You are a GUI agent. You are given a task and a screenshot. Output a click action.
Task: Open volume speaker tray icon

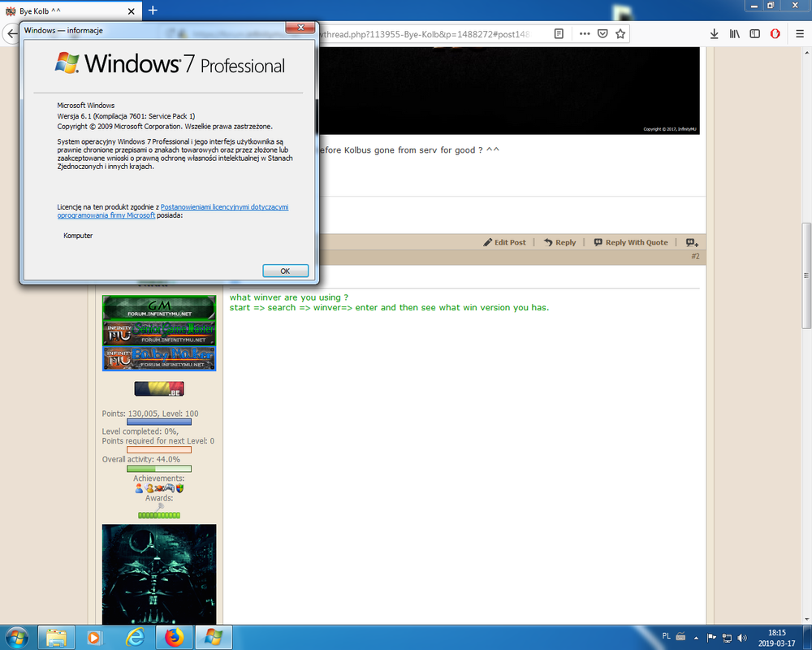(742, 638)
